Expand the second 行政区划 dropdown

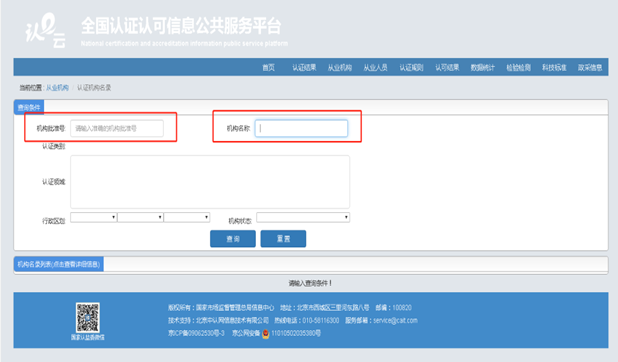click(x=140, y=217)
